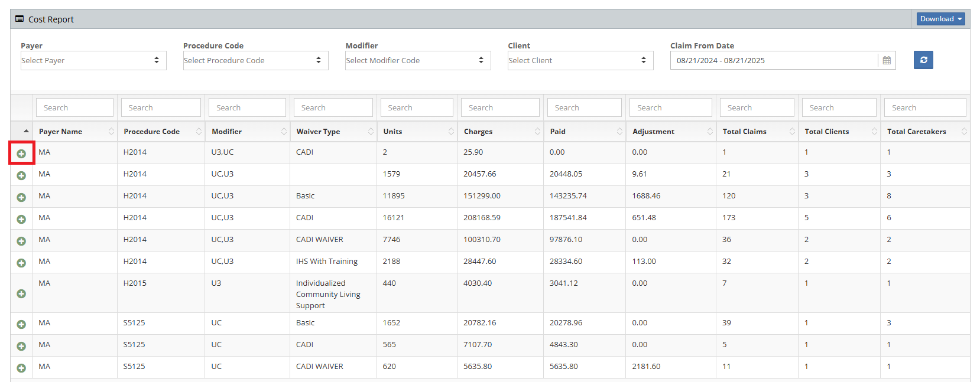
Task: Click the blue refresh button
Action: coord(923,60)
